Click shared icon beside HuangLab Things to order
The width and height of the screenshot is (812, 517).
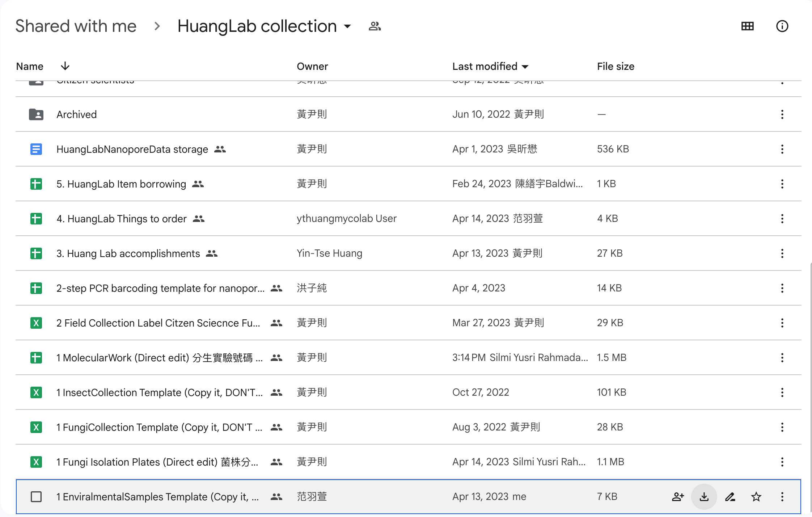(199, 219)
